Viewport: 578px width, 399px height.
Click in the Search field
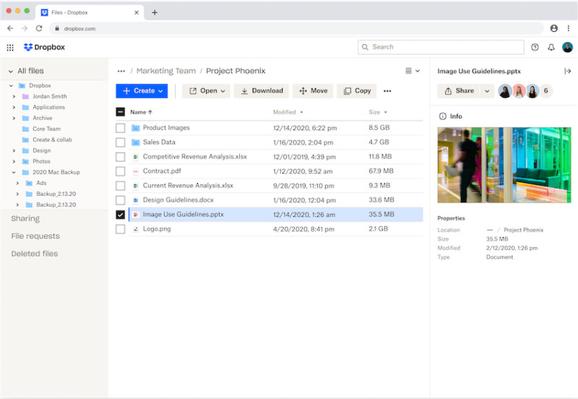point(441,47)
